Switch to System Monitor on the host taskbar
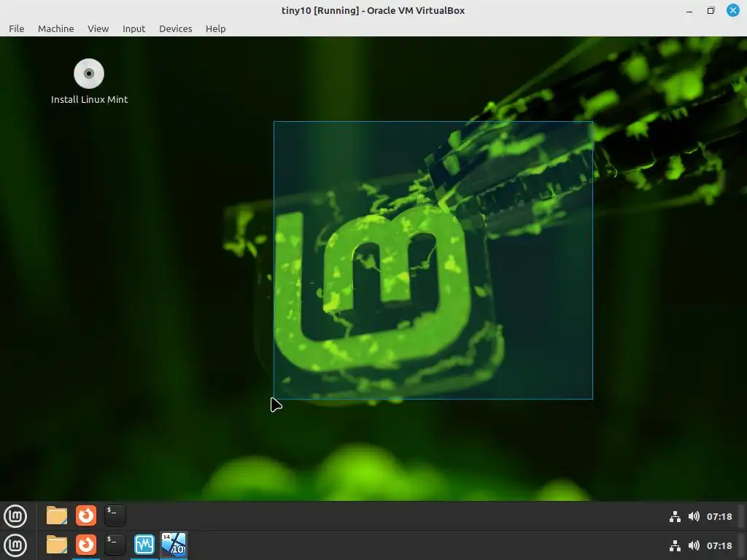Viewport: 747px width, 560px height. click(x=144, y=545)
